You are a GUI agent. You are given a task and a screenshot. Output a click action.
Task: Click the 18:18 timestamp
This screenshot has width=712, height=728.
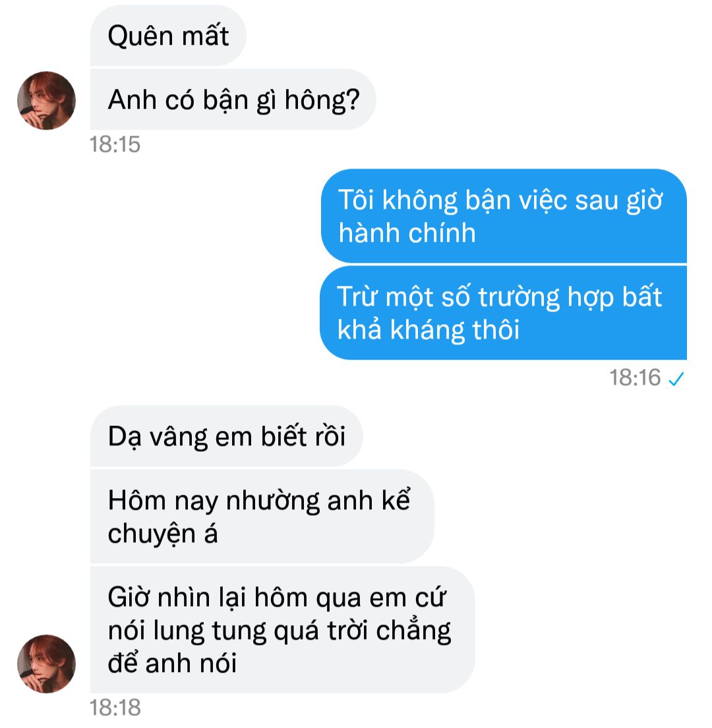(115, 708)
